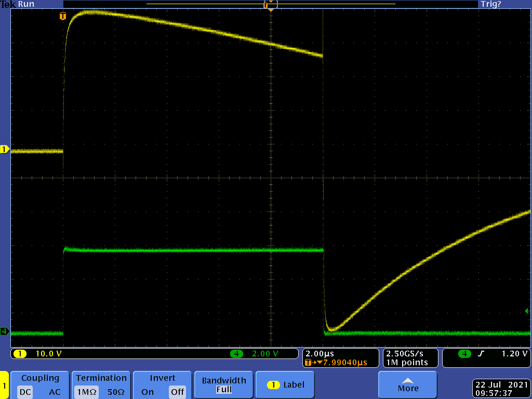Click channel 4 ground marker on left
The image size is (532, 399).
pyautogui.click(x=5, y=331)
